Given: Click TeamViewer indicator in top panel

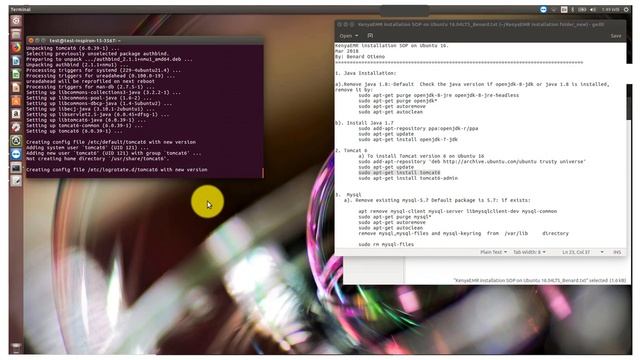Looking at the screenshot, I should tap(543, 9).
